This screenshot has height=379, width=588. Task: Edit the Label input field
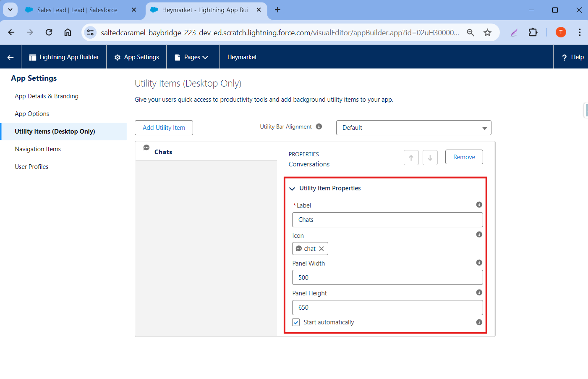(387, 220)
